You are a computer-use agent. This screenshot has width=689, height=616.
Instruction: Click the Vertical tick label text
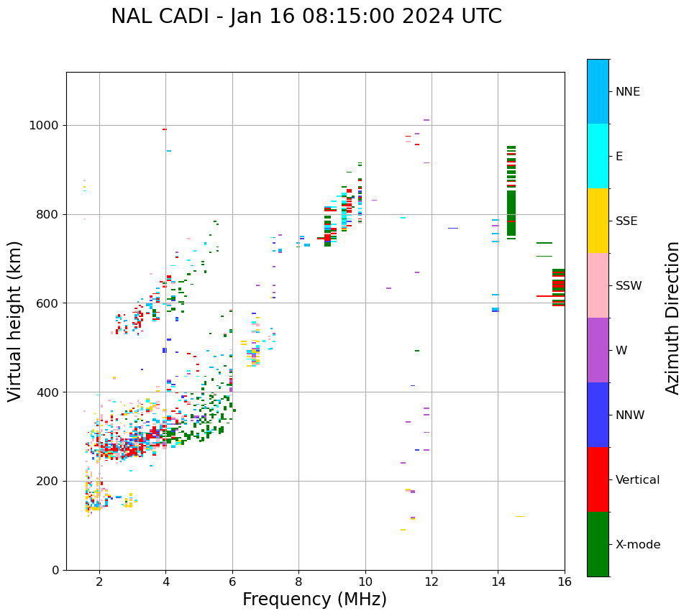tap(637, 480)
